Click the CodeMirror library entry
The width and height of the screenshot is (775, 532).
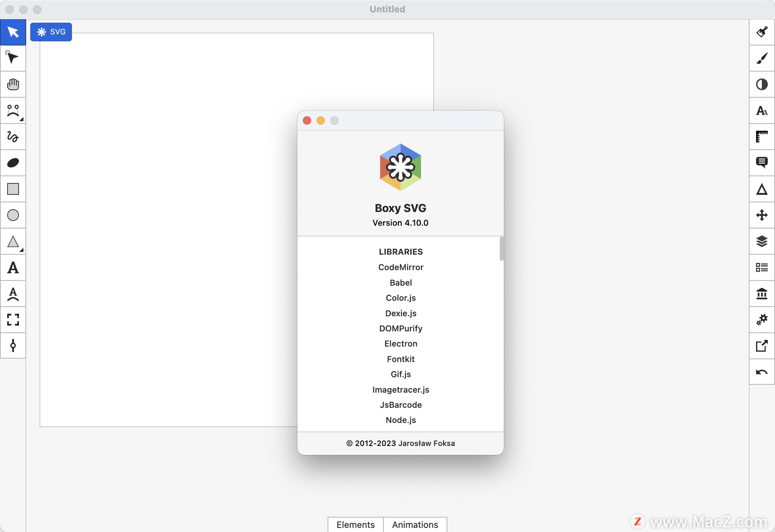click(400, 267)
